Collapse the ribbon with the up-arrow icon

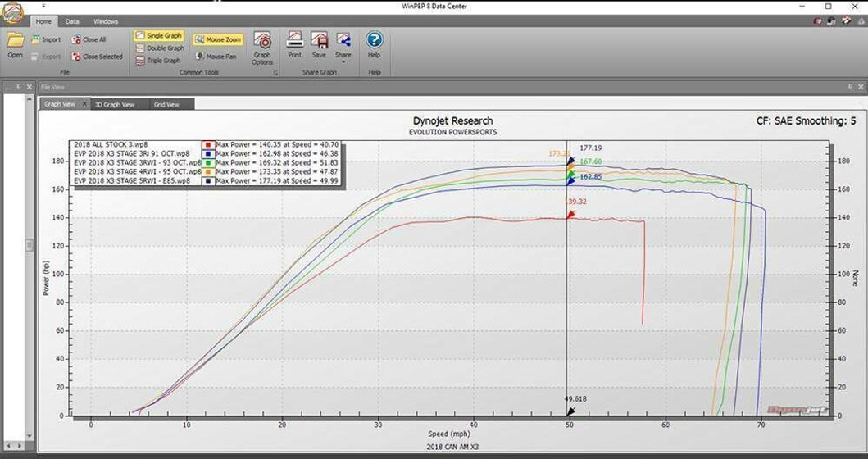pyautogui.click(x=860, y=21)
